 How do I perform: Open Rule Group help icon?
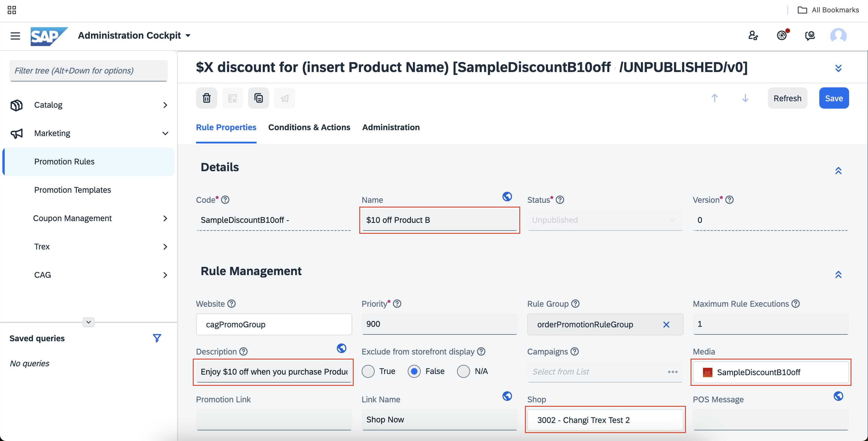click(575, 303)
